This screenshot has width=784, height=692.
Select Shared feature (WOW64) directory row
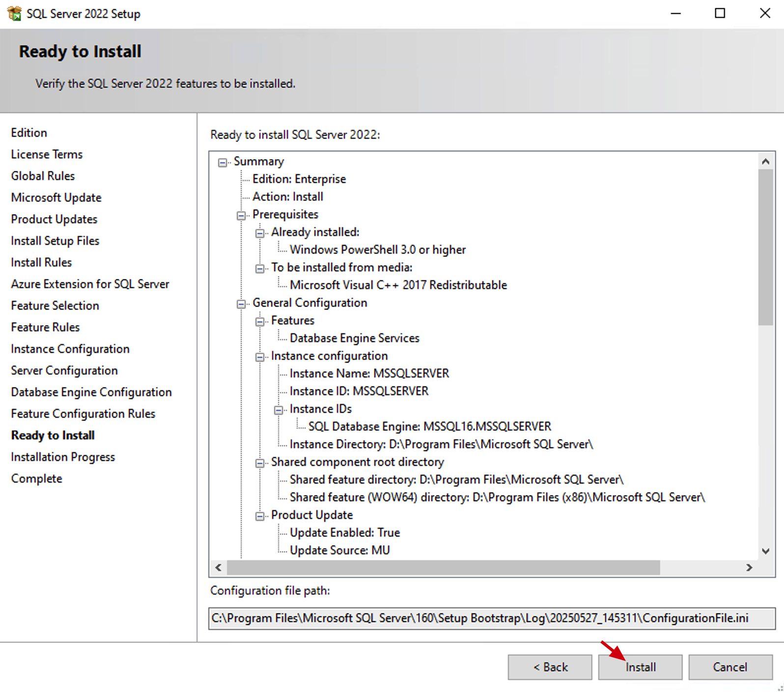[498, 497]
